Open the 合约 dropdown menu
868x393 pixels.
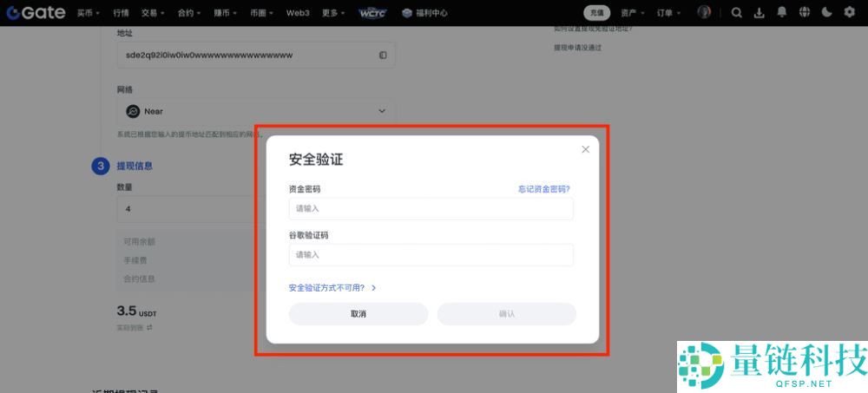coord(189,13)
